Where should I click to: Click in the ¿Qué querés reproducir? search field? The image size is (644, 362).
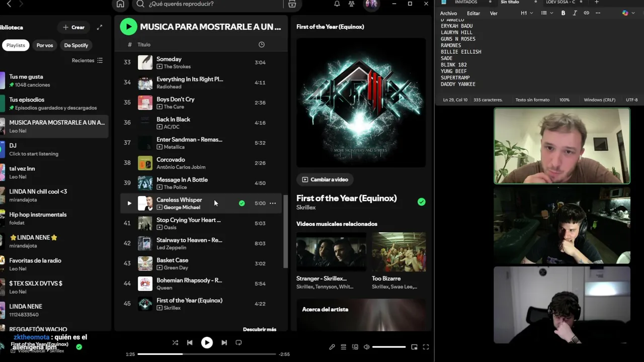click(207, 4)
